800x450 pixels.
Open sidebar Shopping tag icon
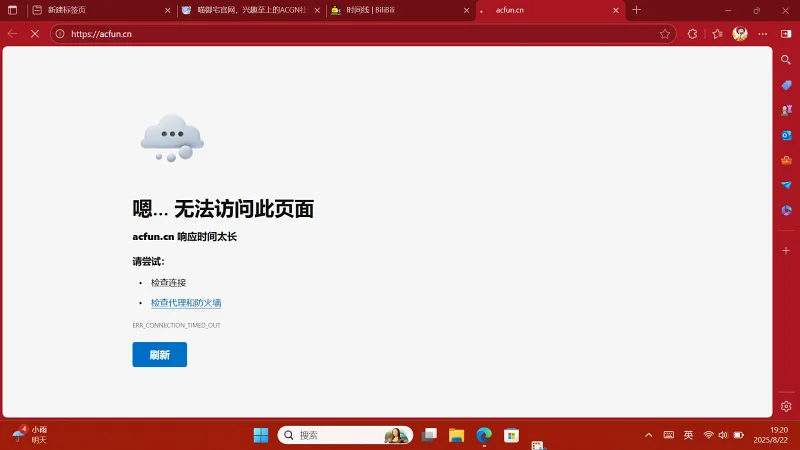(x=786, y=85)
